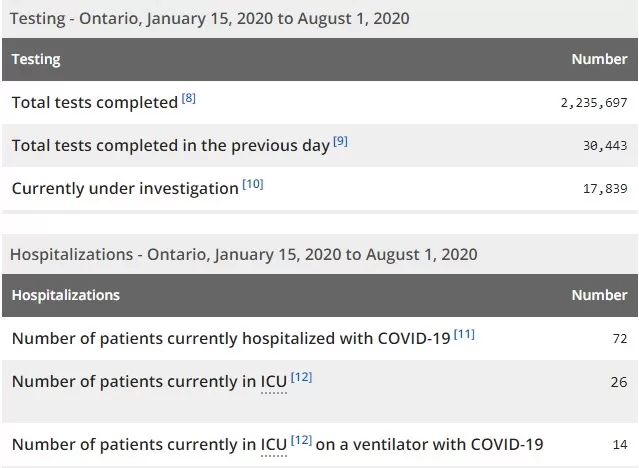Select the 14 ventilator patients value

pos(620,445)
